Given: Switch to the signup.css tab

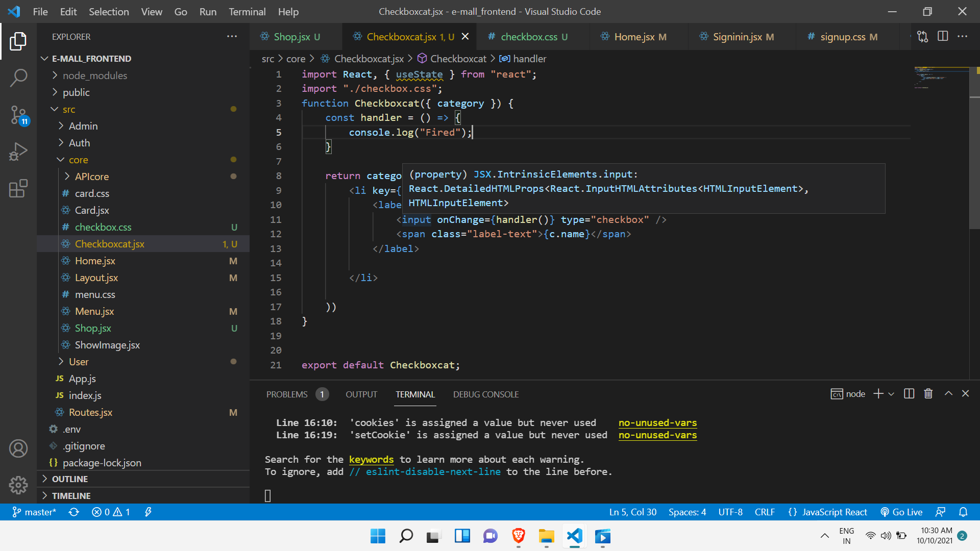Looking at the screenshot, I should coord(847,37).
